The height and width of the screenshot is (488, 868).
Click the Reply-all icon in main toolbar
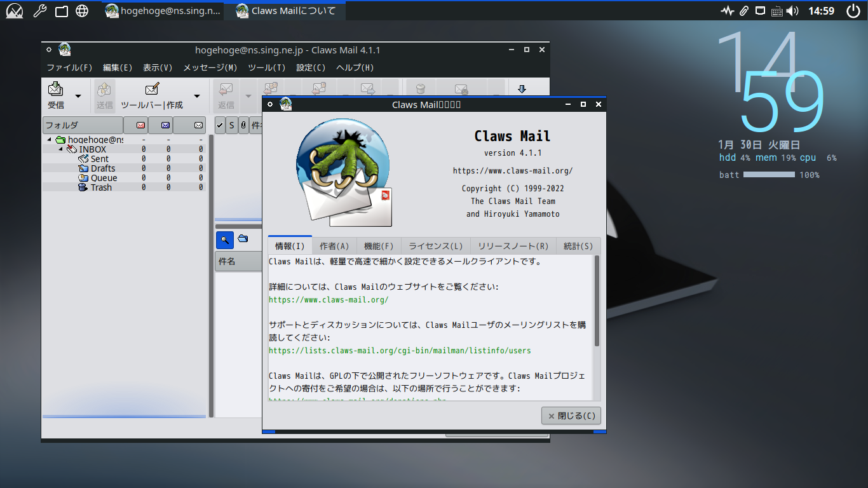(271, 89)
